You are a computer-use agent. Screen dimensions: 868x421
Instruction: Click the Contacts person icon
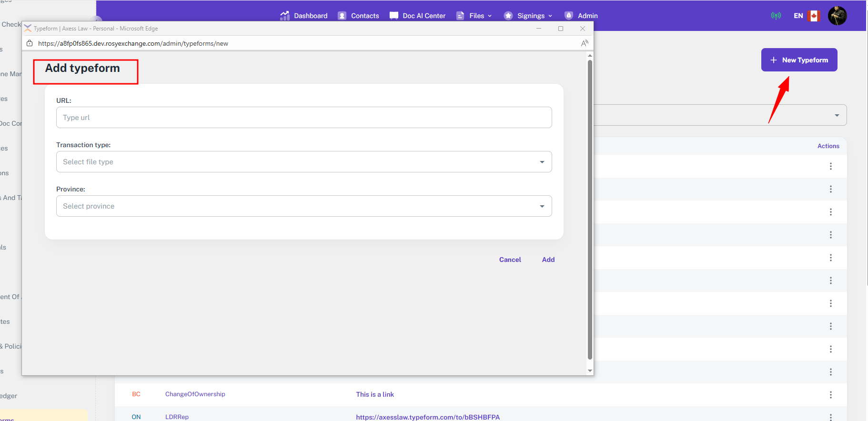342,16
